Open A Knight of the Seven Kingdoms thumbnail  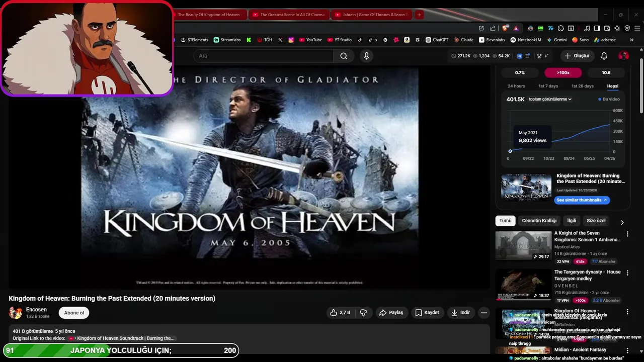click(x=523, y=246)
